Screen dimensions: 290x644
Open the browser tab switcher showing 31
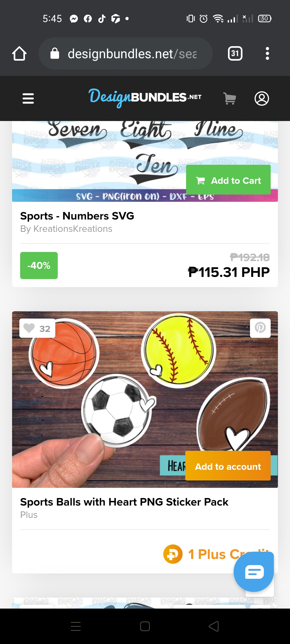(235, 53)
